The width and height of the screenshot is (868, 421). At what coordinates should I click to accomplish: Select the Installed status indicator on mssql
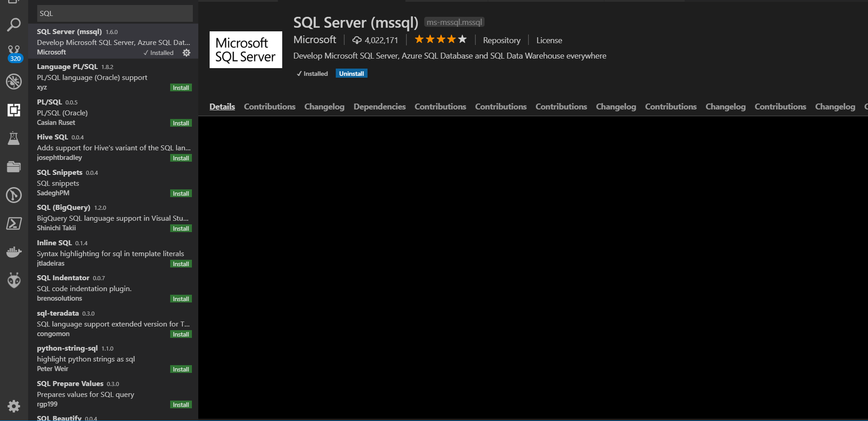point(312,73)
